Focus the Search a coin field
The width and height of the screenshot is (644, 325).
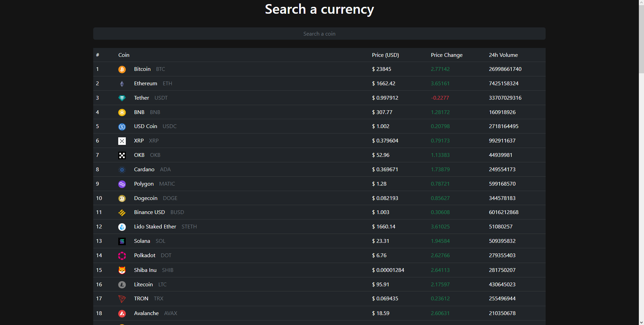pyautogui.click(x=319, y=34)
